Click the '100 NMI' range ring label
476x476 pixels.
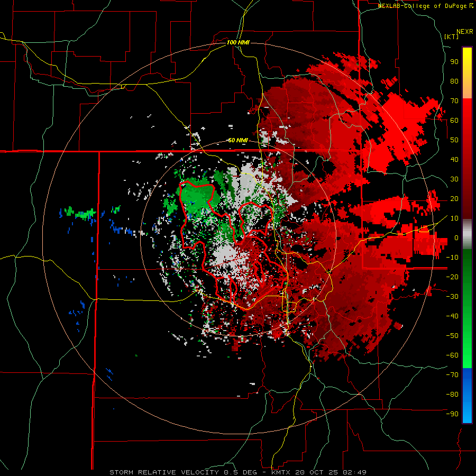click(x=238, y=42)
